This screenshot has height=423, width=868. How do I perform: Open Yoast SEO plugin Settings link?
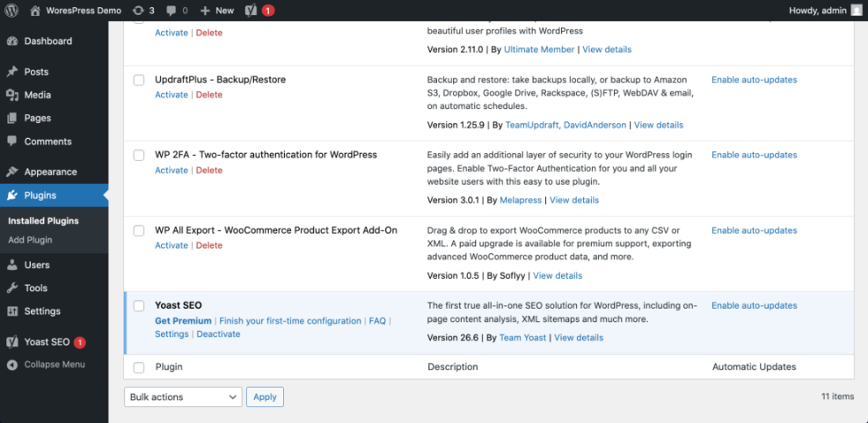click(x=171, y=334)
